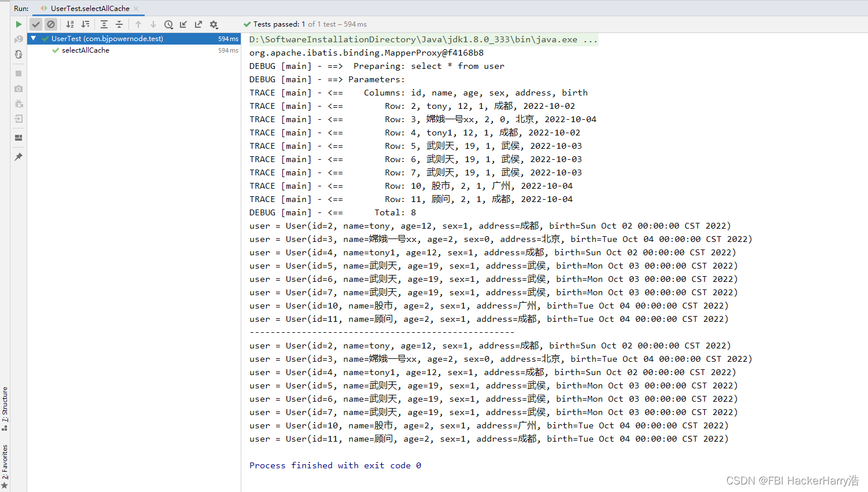Click 'Process finished with exit code 0'
The image size is (868, 492).
coord(335,465)
